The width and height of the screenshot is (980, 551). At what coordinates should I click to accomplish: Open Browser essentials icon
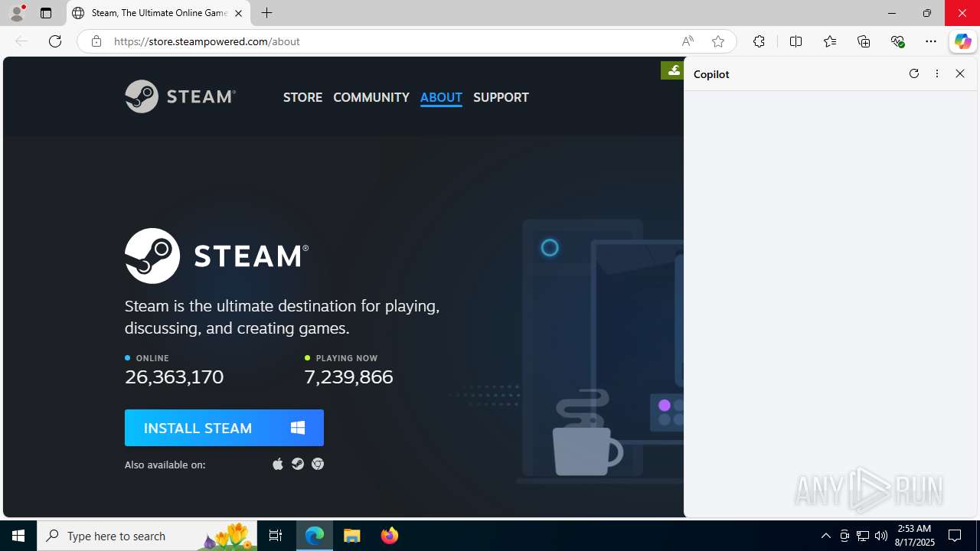tap(898, 41)
